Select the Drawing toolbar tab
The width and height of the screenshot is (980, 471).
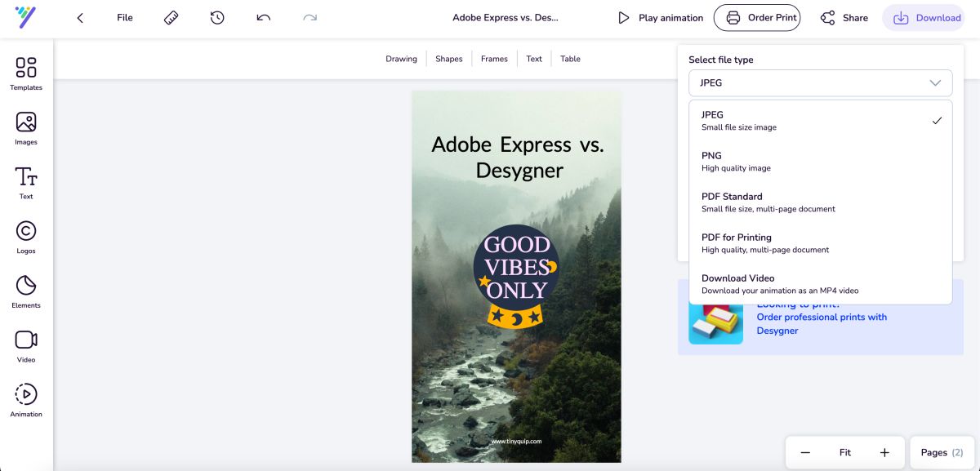[x=401, y=59]
